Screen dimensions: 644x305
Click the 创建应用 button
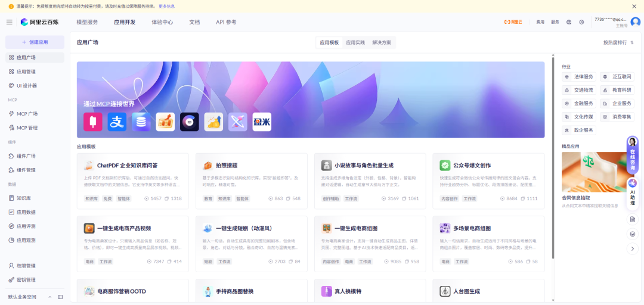(x=35, y=42)
